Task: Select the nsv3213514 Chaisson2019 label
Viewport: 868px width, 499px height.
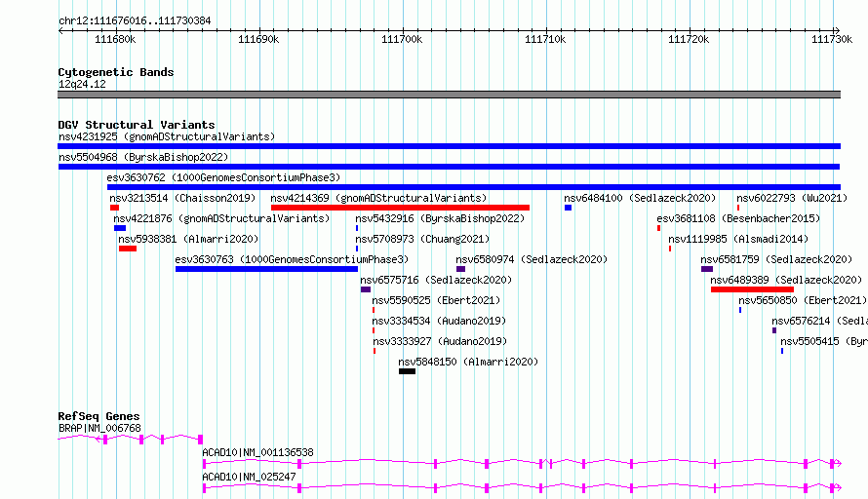Action: [182, 198]
